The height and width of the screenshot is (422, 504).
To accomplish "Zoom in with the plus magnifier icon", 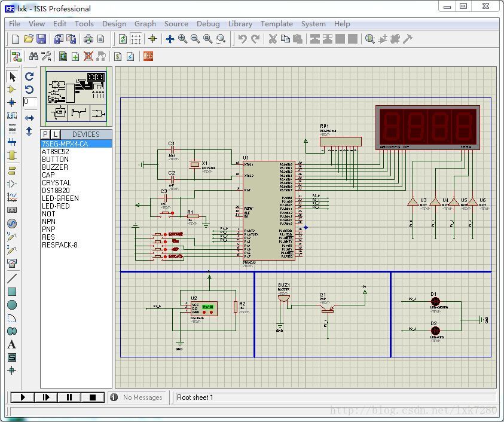I will coord(182,39).
